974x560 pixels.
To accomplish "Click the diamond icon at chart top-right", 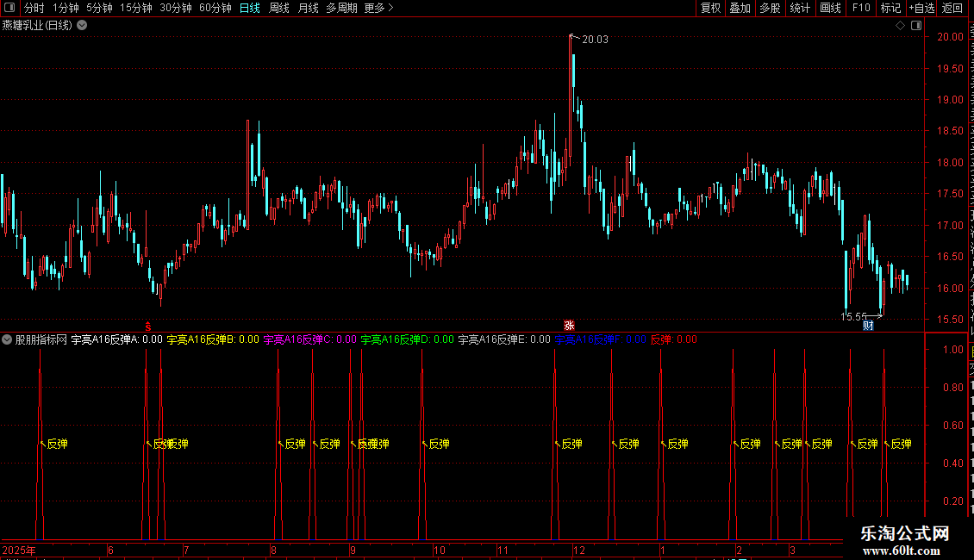I will coord(900,26).
